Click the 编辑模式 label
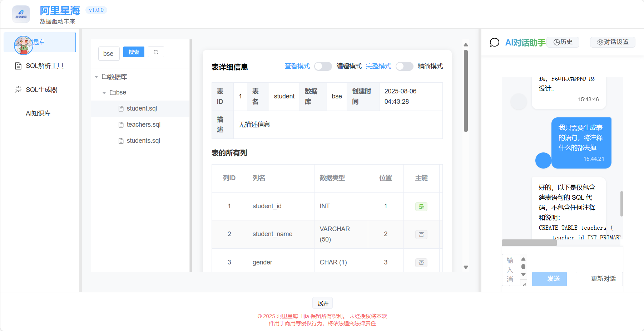The image size is (644, 331). [x=349, y=66]
